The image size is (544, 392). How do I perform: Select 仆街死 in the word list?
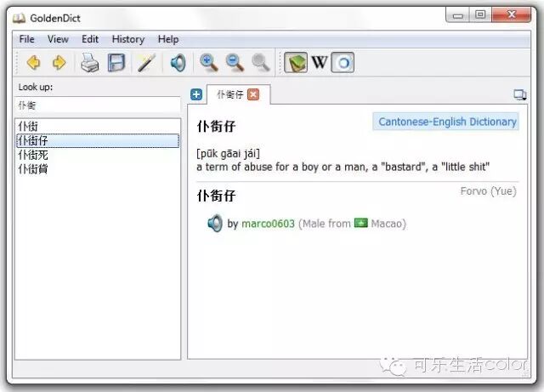tap(98, 155)
